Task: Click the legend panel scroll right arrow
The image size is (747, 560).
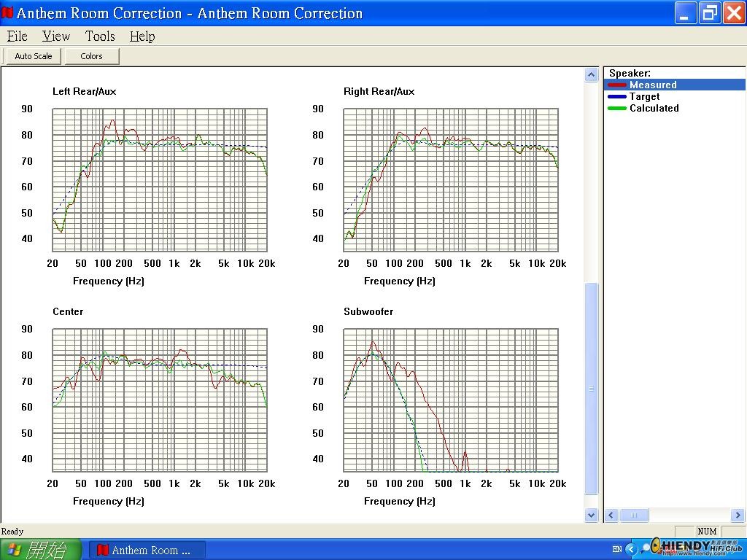Action: (738, 516)
